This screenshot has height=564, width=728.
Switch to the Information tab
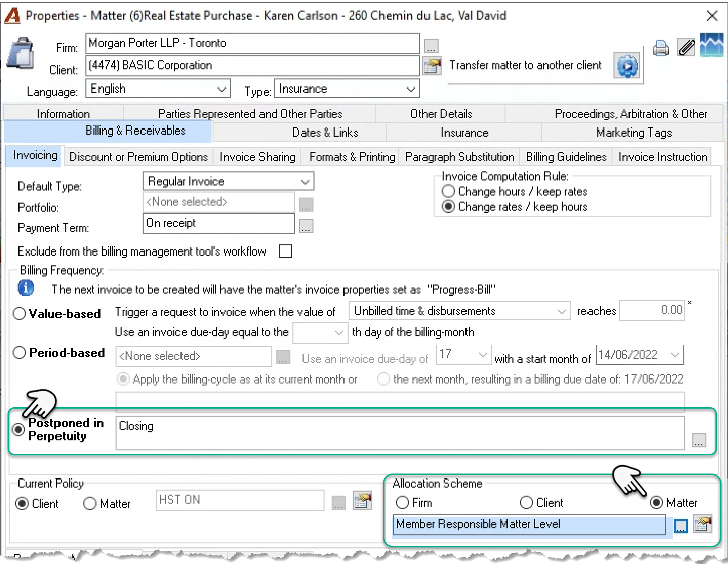tap(63, 114)
